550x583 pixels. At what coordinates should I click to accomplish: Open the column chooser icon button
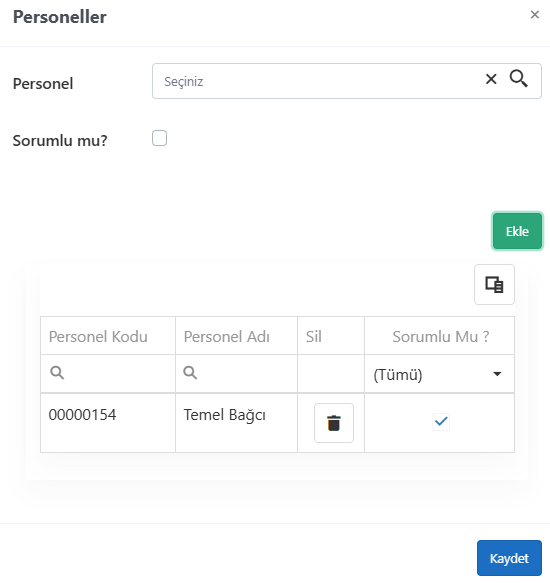tap(494, 285)
